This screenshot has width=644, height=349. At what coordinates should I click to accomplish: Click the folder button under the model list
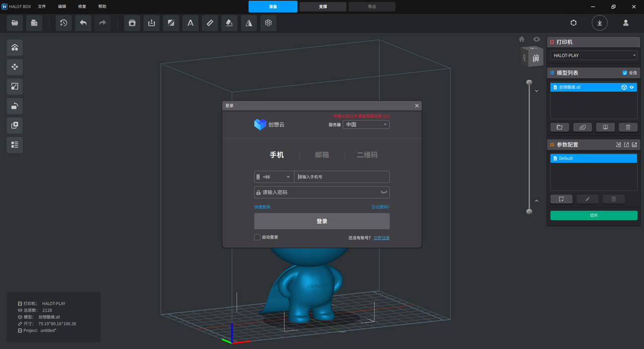(559, 127)
